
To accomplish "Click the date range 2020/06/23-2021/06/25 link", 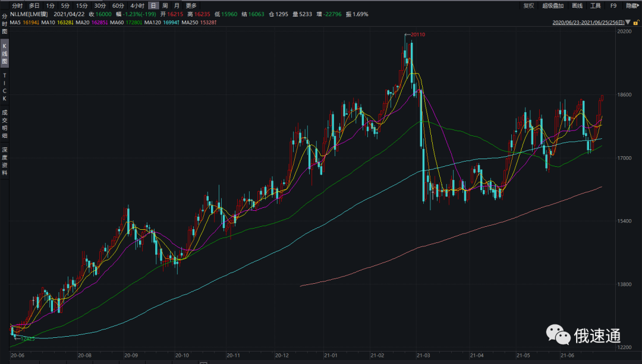I will coord(588,22).
